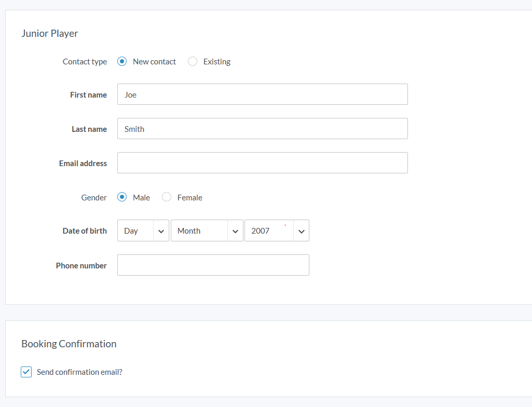Choose the Existing contact type option
Screen dimensions: 532x407
(193, 62)
